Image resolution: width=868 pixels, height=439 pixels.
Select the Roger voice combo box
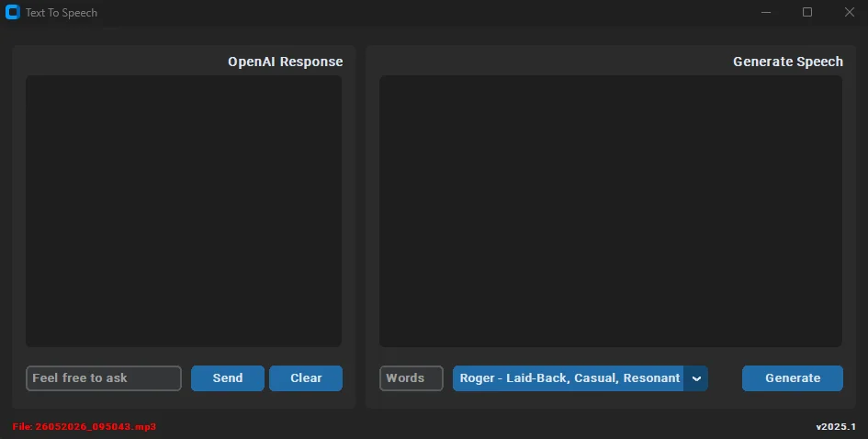pos(581,378)
